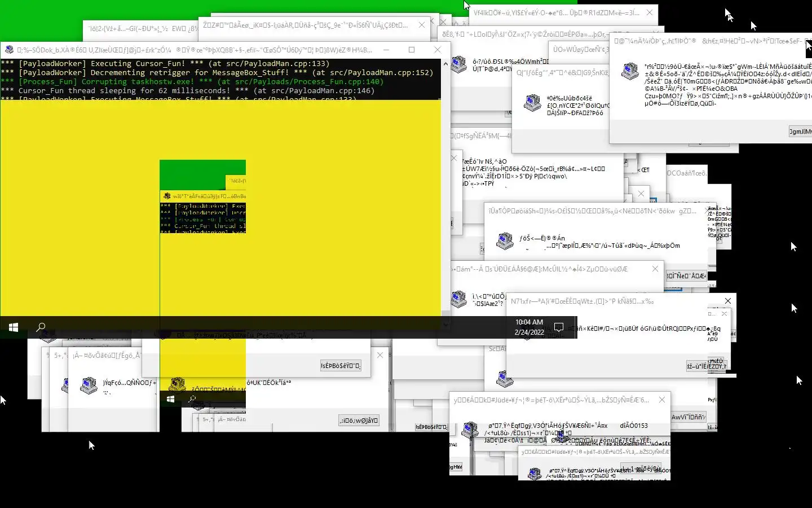Close the 'Vf4Ik' titled dialog

(x=650, y=12)
